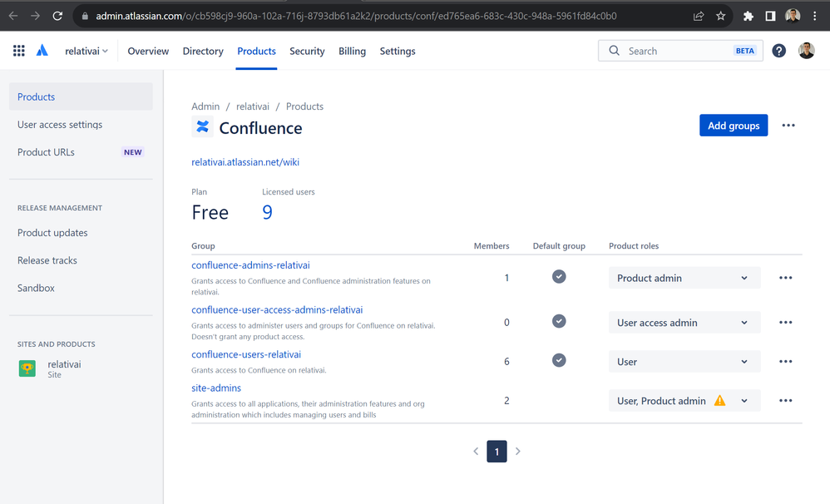830x504 pixels.
Task: Open Sandbox in sidebar
Action: point(81,288)
